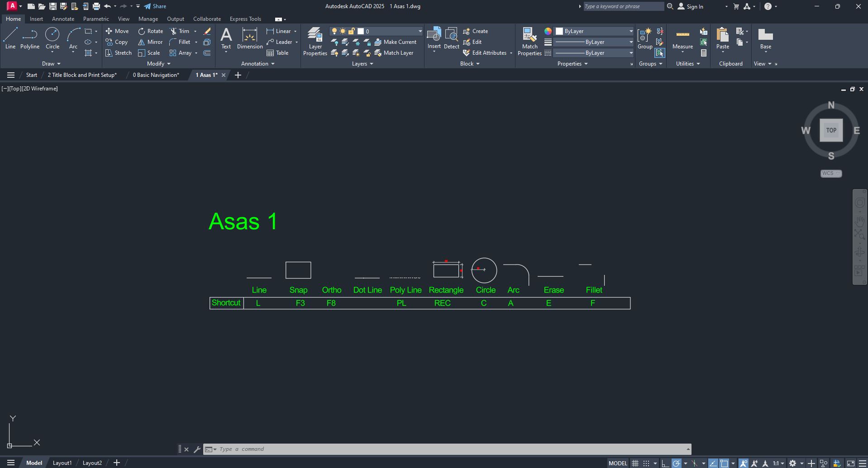Click the Mirror tool in the Modify panel

click(150, 42)
